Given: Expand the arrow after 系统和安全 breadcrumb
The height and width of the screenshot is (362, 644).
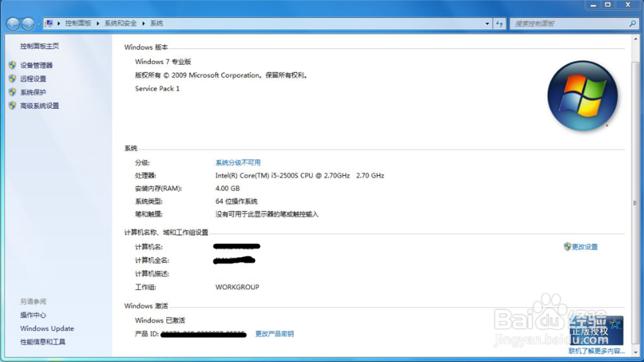Looking at the screenshot, I should [144, 23].
